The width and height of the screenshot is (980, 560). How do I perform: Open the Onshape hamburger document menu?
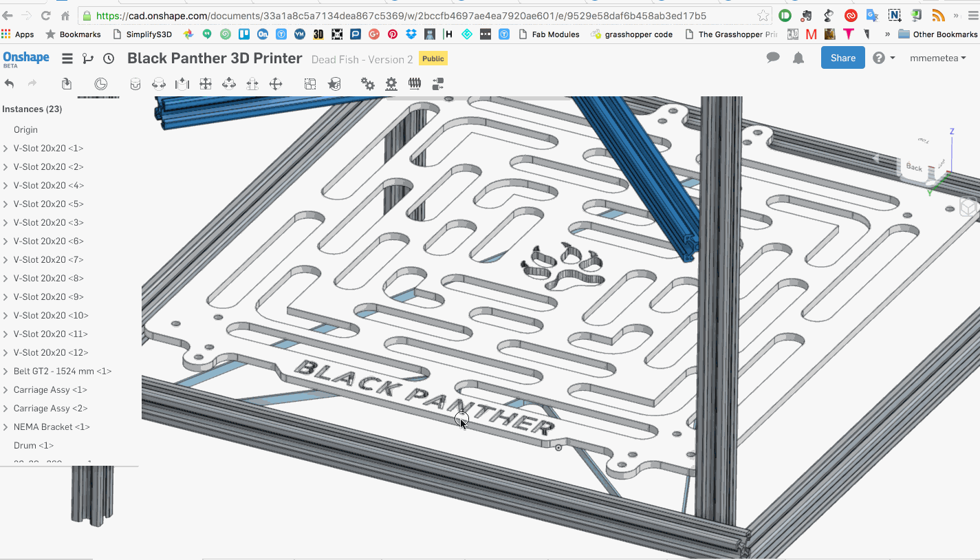point(67,58)
